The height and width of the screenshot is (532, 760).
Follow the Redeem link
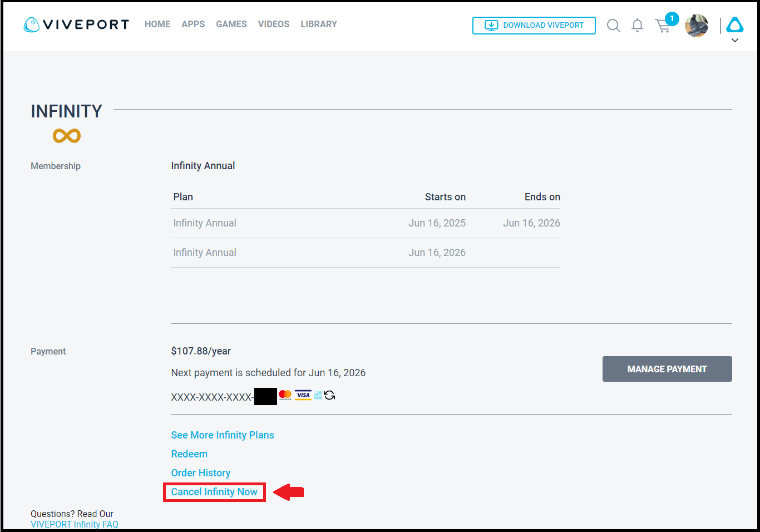point(189,454)
